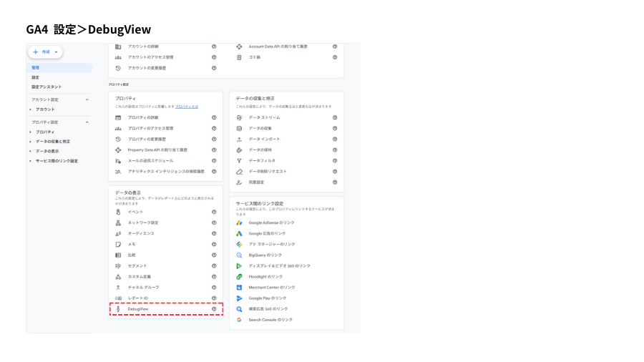Click the アカウントのアクセス管理 people icon
Viewport: 644px width, 362px height.
pyautogui.click(x=118, y=57)
